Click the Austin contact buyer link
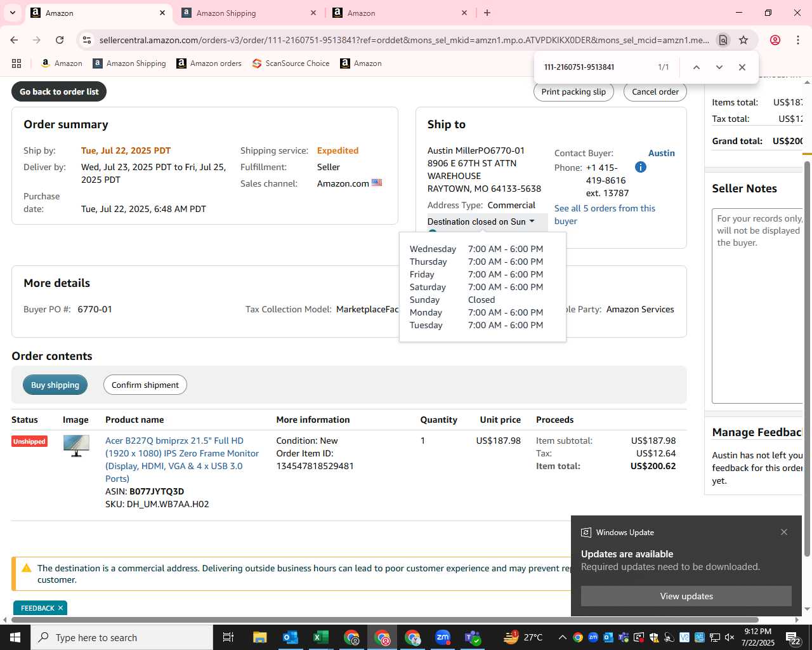 coord(661,153)
